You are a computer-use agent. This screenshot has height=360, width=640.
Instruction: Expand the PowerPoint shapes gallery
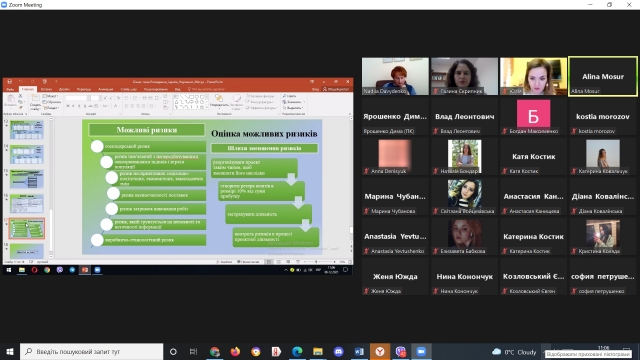click(206, 108)
